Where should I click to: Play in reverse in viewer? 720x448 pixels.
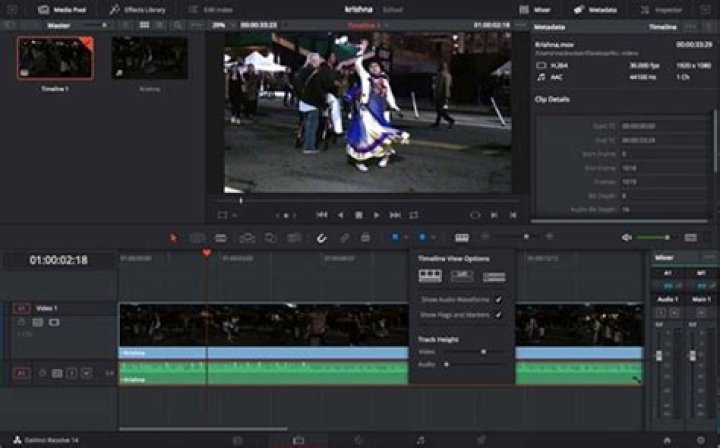click(340, 215)
